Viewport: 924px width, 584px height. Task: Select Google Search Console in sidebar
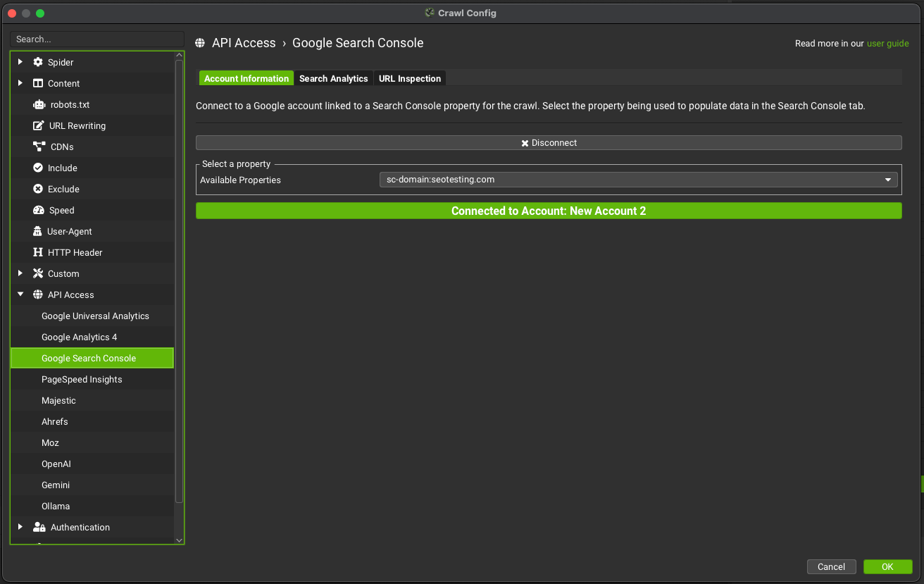92,358
